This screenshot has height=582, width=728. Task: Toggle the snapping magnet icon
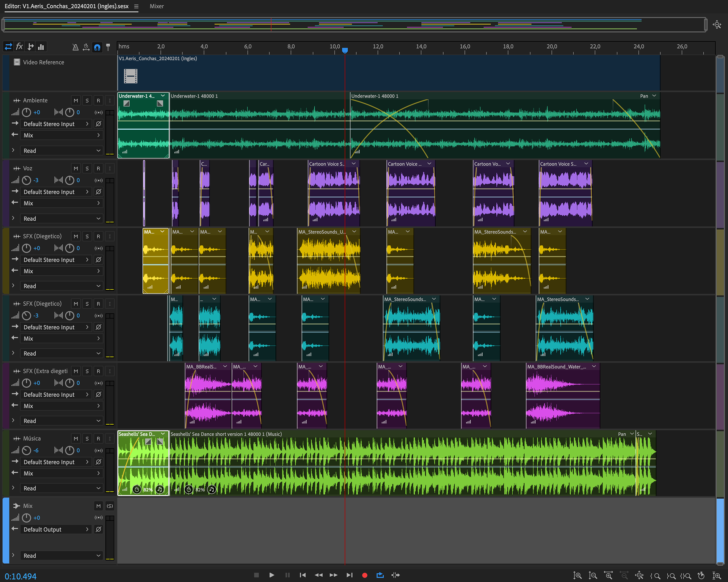[x=97, y=47]
